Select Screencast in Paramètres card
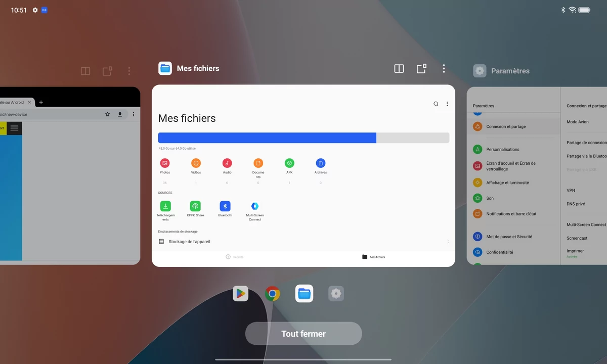The height and width of the screenshot is (364, 607). [x=577, y=238]
